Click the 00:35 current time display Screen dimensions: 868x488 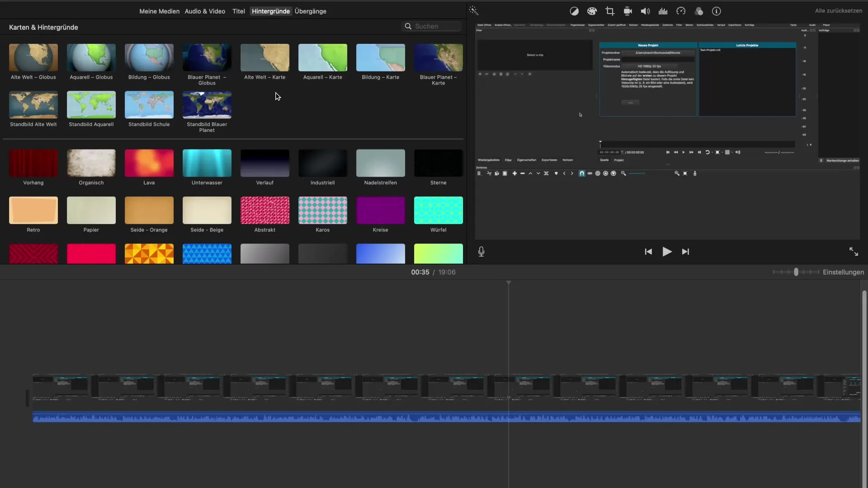[420, 272]
